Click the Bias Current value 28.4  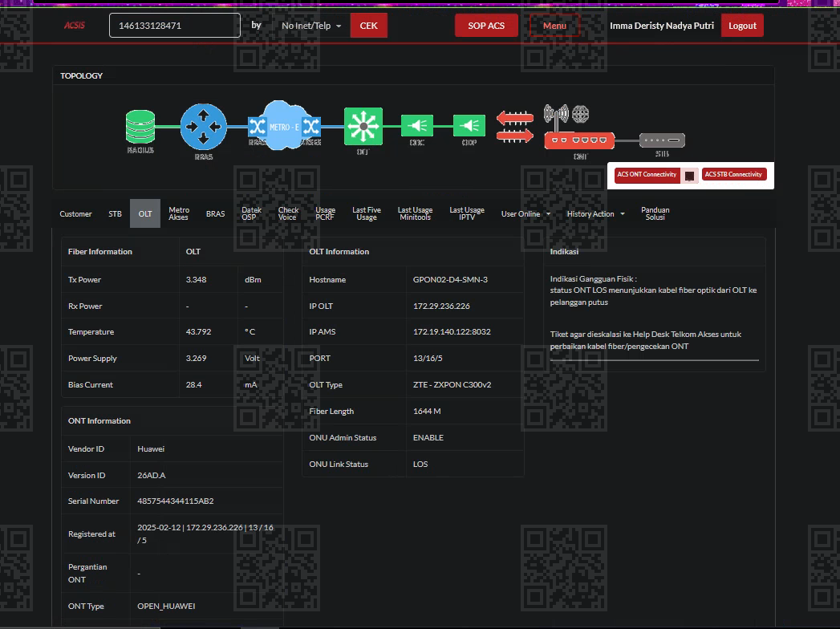point(194,384)
